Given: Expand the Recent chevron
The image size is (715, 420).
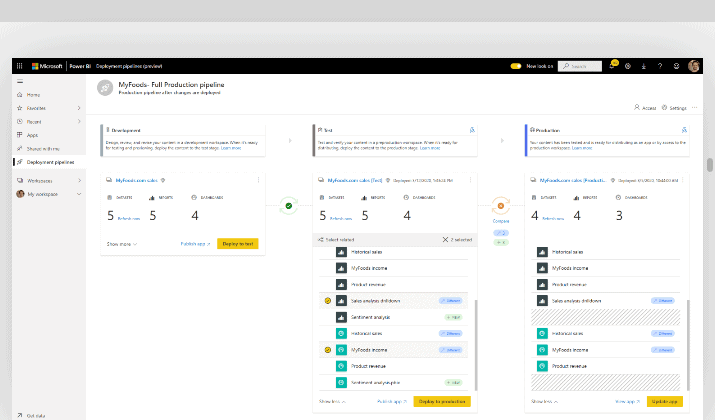Looking at the screenshot, I should (x=79, y=122).
